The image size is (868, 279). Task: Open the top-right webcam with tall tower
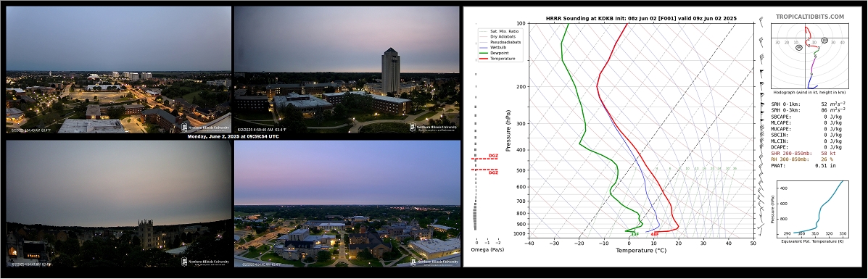[347, 69]
